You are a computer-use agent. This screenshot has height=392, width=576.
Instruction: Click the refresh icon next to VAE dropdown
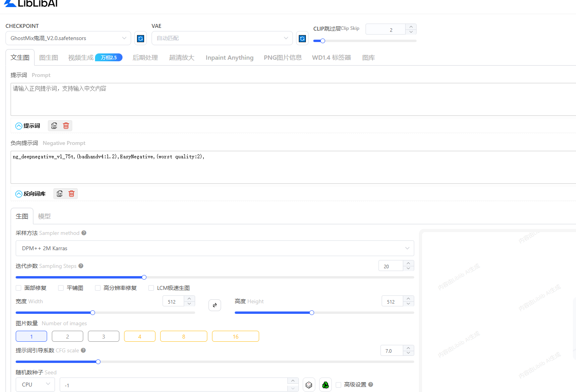[302, 38]
